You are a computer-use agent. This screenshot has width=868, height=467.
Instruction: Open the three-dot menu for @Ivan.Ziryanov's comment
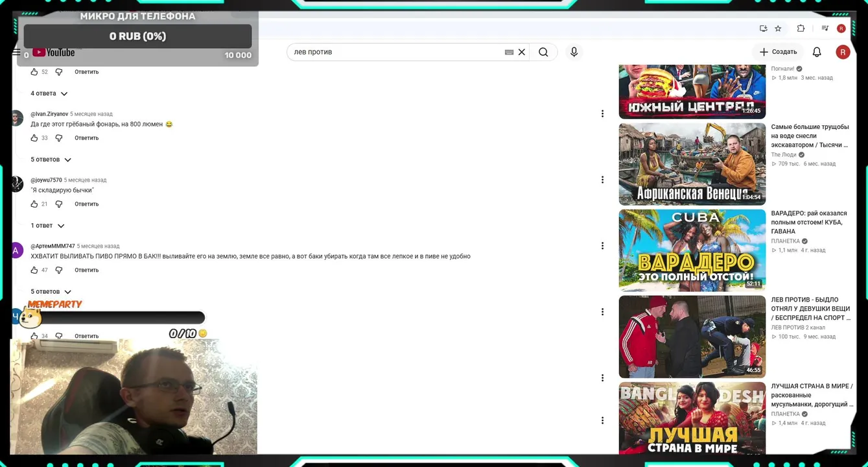pos(602,114)
